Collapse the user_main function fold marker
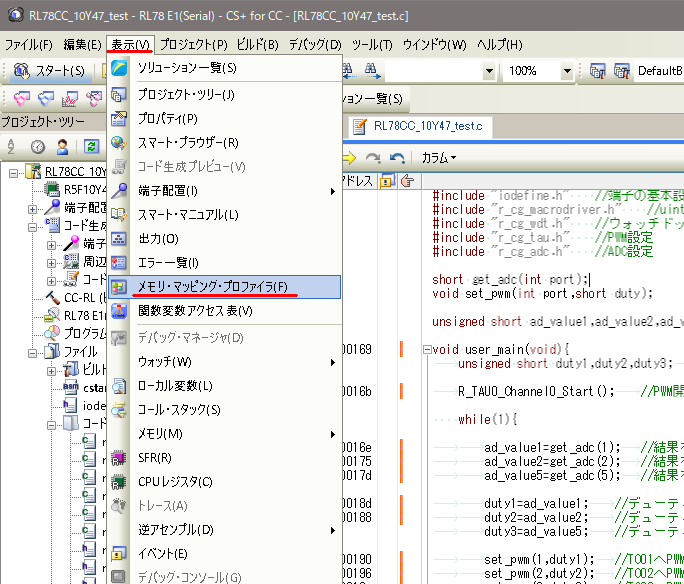The image size is (684, 584). click(x=428, y=349)
